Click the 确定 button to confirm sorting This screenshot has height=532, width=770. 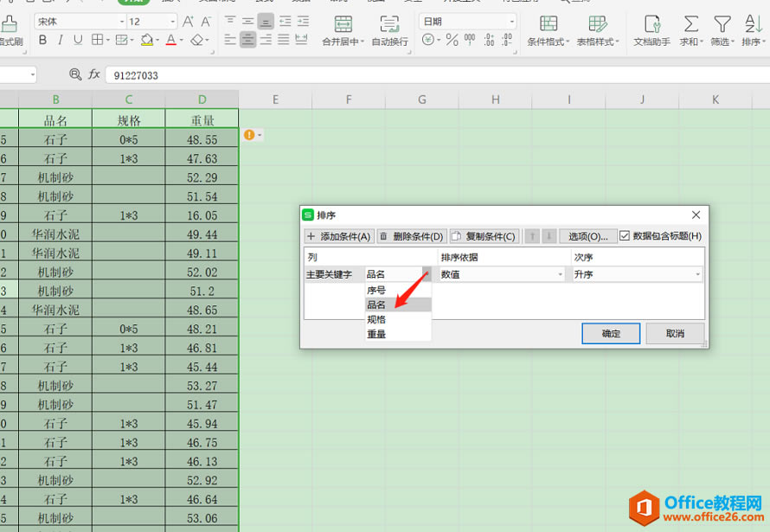611,333
